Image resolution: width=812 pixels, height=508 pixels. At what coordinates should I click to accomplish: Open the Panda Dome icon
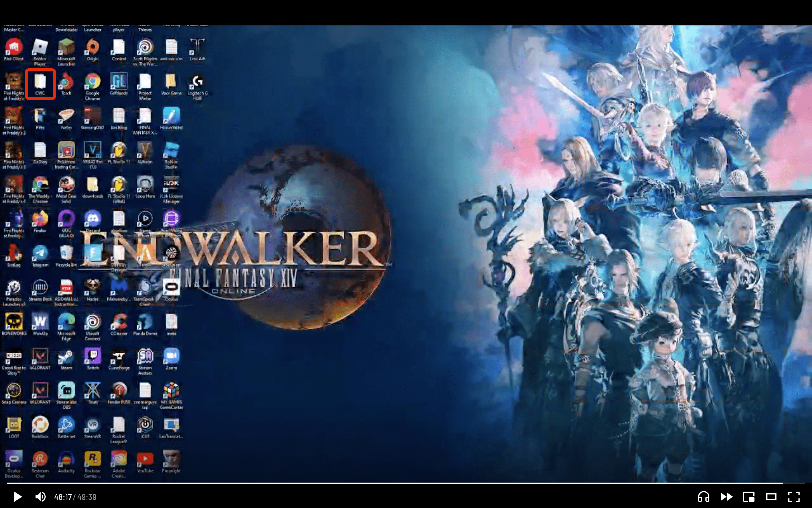click(x=145, y=325)
